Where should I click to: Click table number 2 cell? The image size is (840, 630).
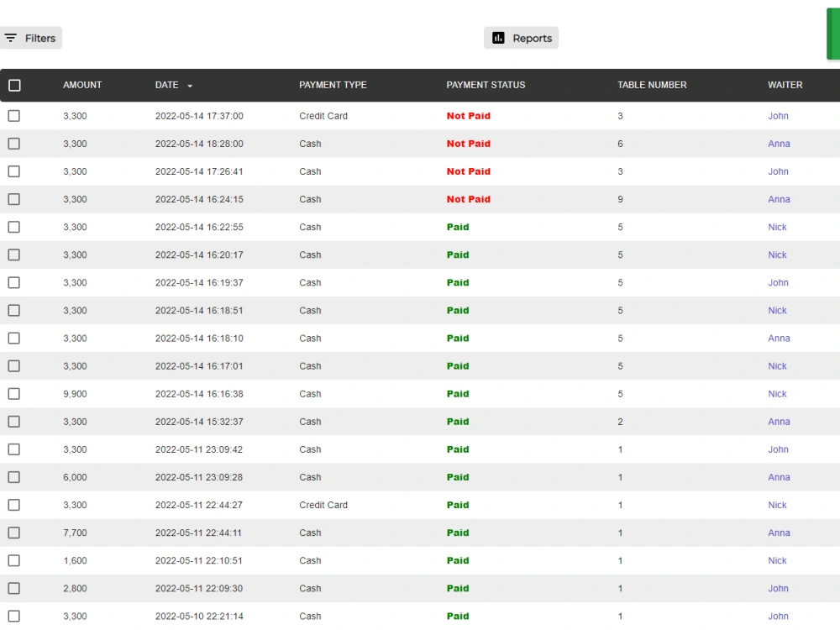click(x=621, y=422)
